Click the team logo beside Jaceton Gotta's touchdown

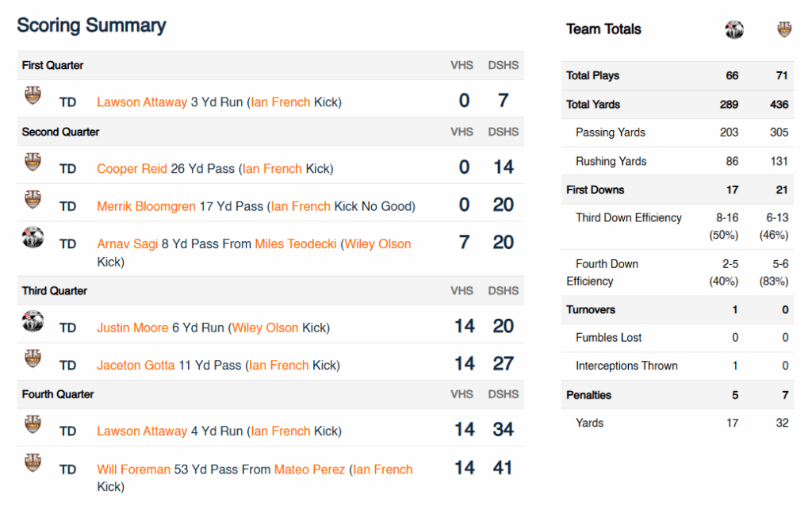tap(33, 358)
